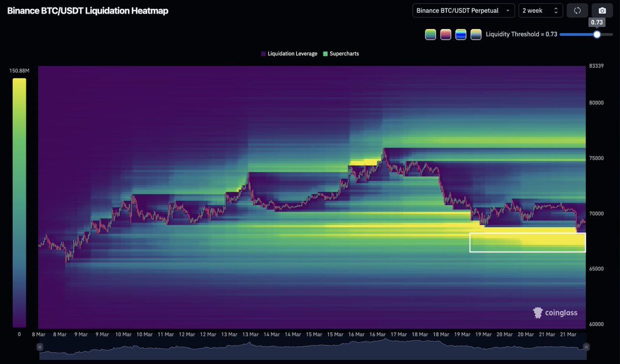Toggle the Liquidation Leverage legend item
The height and width of the screenshot is (364, 620).
coord(288,54)
